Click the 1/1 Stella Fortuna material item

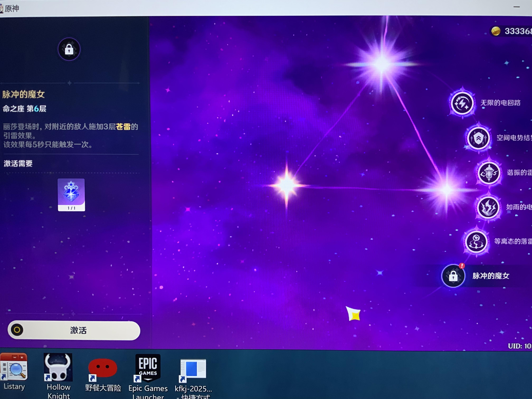71,195
